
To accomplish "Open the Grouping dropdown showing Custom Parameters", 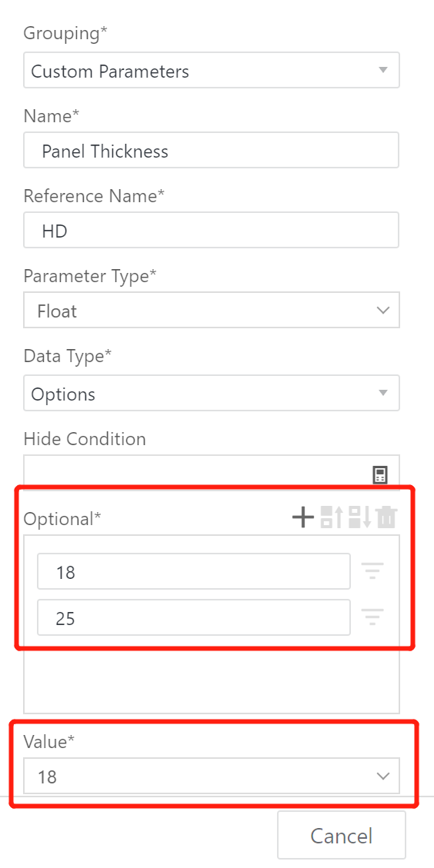I will pos(211,70).
